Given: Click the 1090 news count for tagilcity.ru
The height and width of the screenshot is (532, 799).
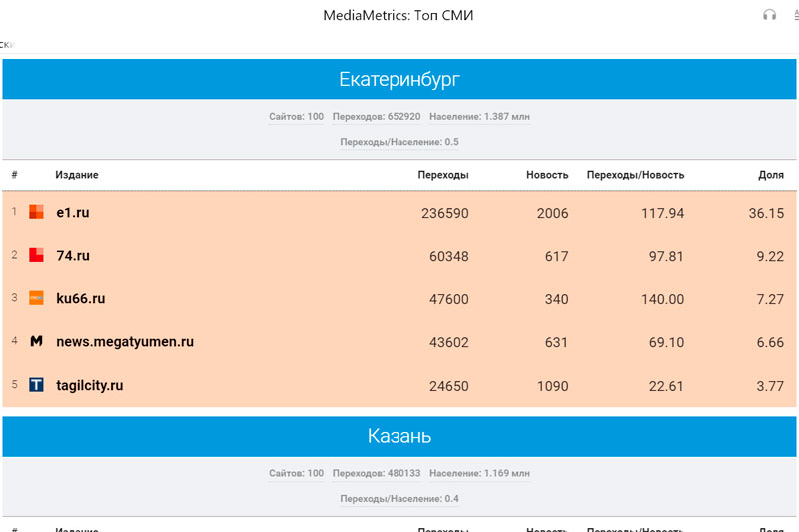Looking at the screenshot, I should pyautogui.click(x=553, y=386).
